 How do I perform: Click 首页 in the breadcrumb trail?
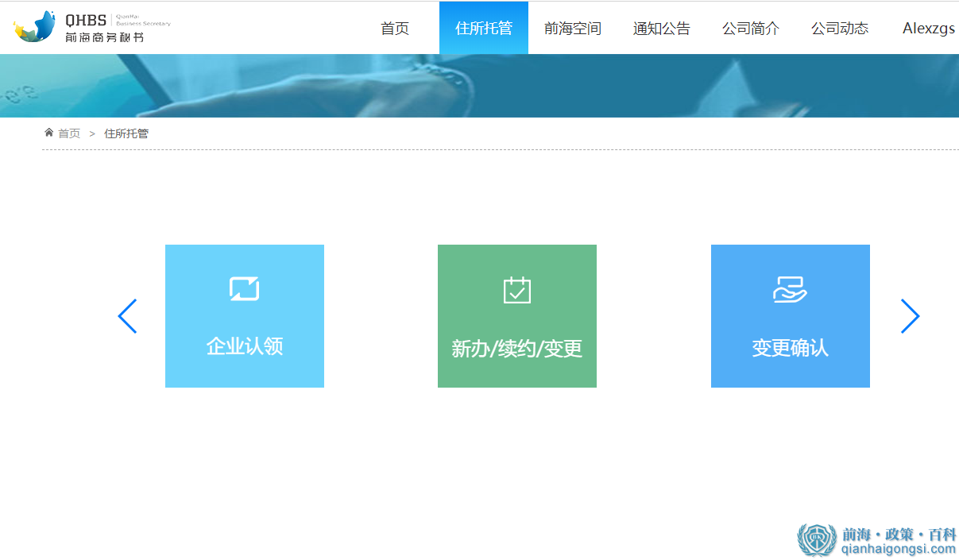point(69,133)
